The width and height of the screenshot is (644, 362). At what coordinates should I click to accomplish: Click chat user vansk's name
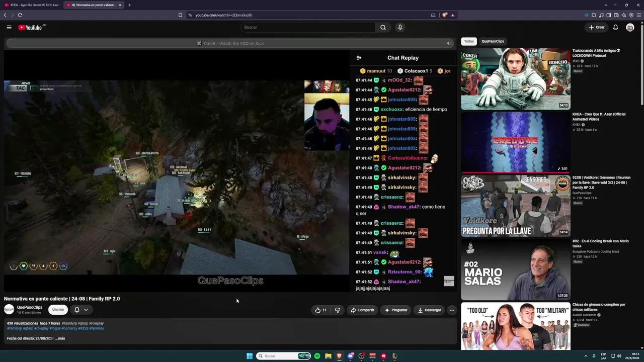tap(380, 252)
